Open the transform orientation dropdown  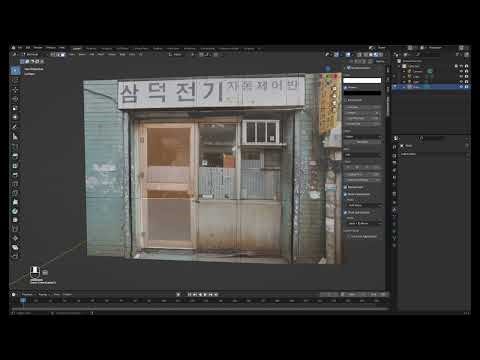point(176,54)
